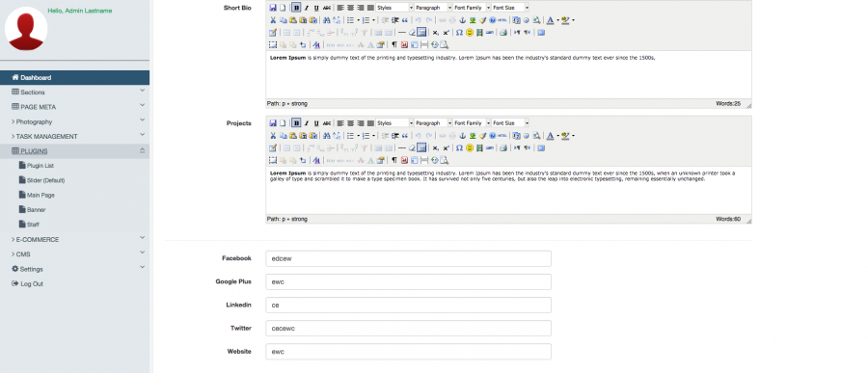Expand TASK MANAGEMENT sidebar menu

[74, 136]
